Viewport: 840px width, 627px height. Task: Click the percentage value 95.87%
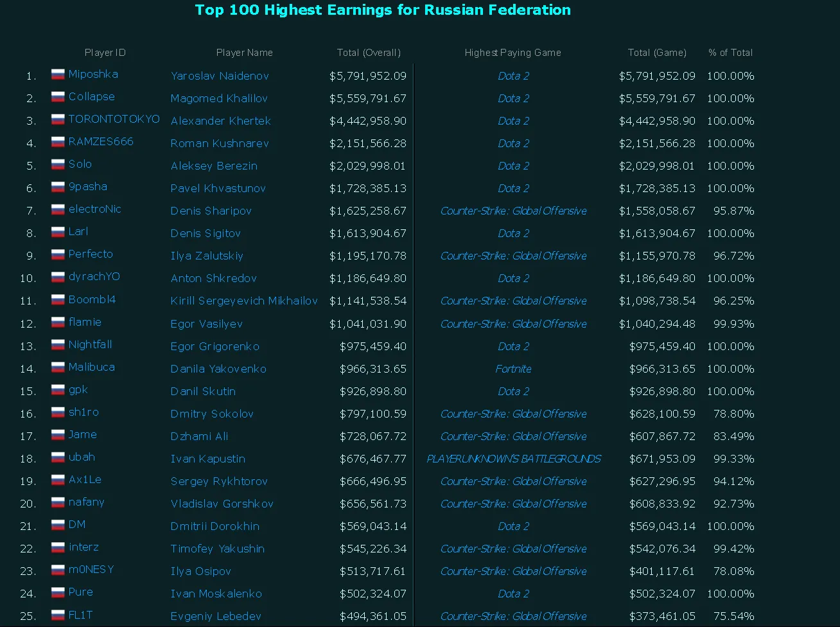[x=734, y=211]
